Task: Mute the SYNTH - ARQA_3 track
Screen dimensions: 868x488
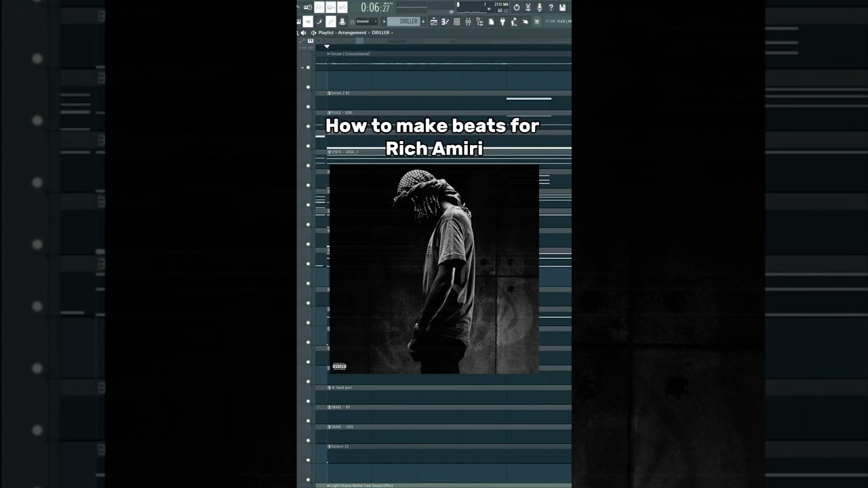Action: (x=308, y=165)
